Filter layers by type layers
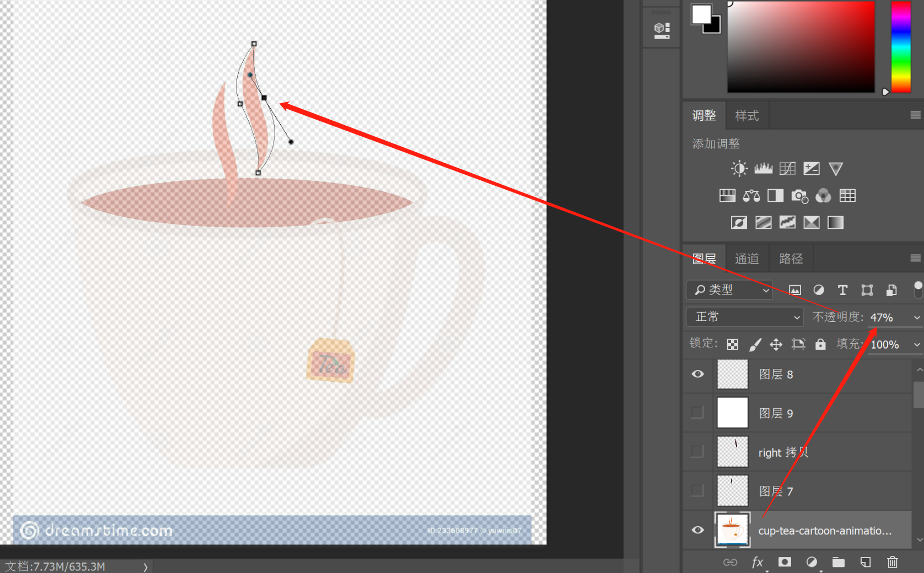Viewport: 924px width, 573px height. tap(842, 290)
